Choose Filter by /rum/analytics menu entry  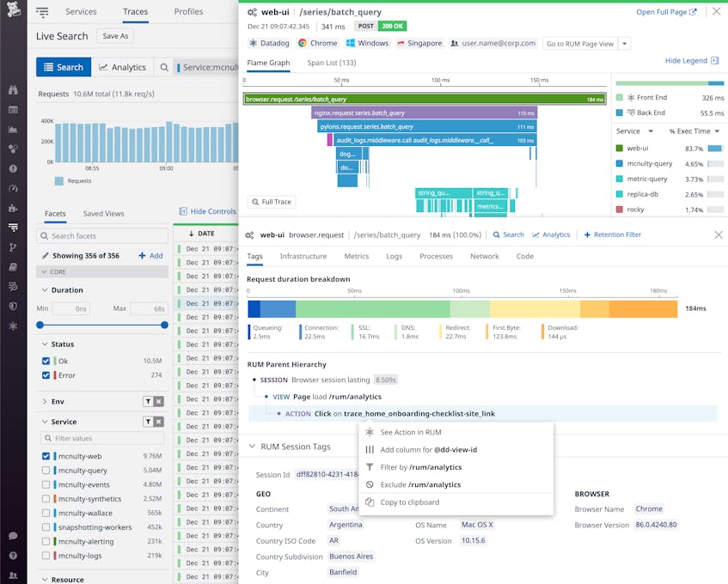(456, 467)
